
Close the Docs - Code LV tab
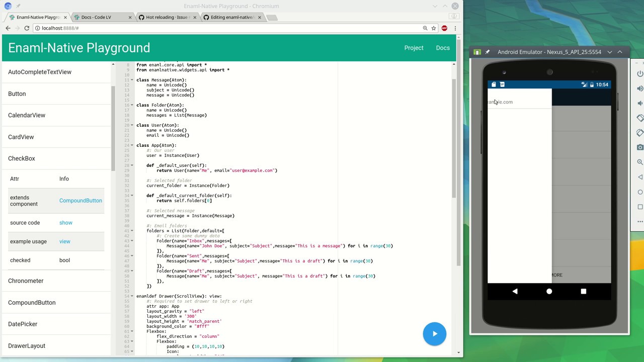[x=130, y=17]
